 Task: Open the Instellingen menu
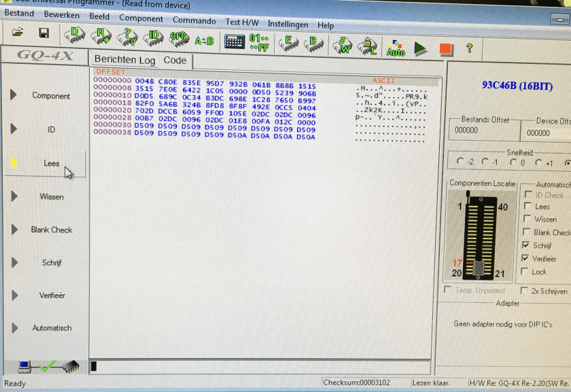[x=287, y=24]
